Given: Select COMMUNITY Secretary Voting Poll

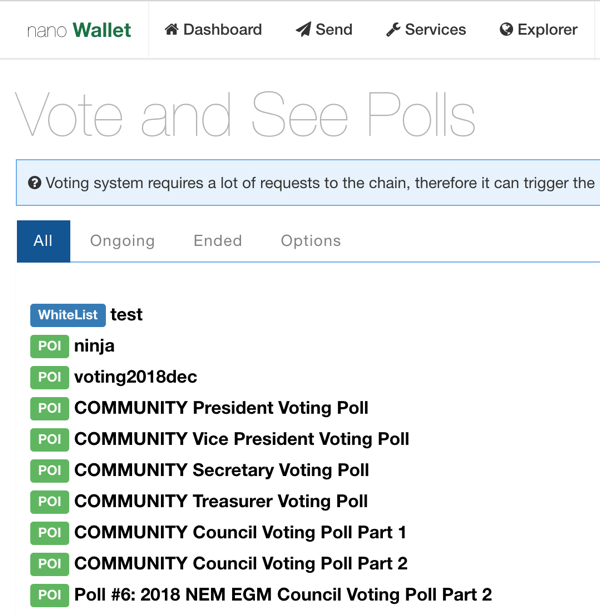Looking at the screenshot, I should click(x=222, y=470).
